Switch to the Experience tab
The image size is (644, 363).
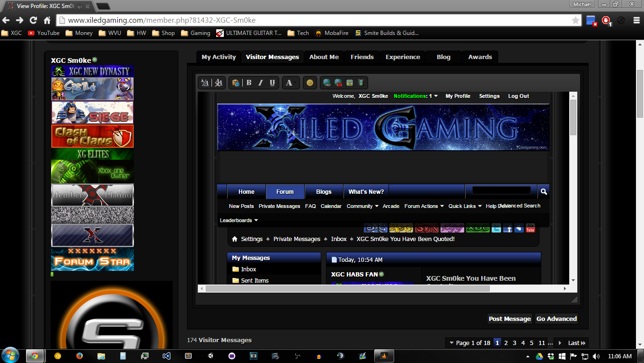[x=403, y=57]
